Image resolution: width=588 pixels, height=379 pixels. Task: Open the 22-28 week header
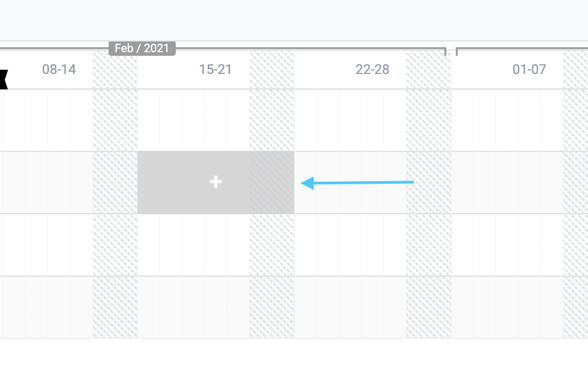click(x=372, y=69)
